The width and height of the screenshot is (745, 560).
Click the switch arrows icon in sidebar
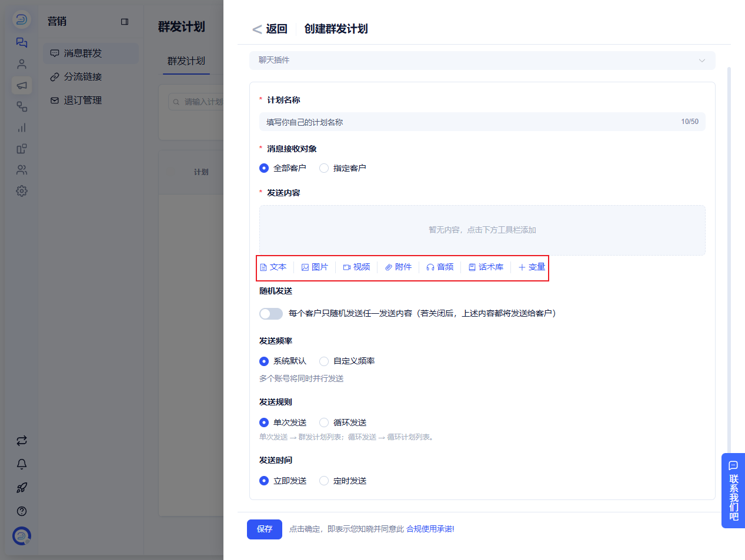[x=22, y=441]
